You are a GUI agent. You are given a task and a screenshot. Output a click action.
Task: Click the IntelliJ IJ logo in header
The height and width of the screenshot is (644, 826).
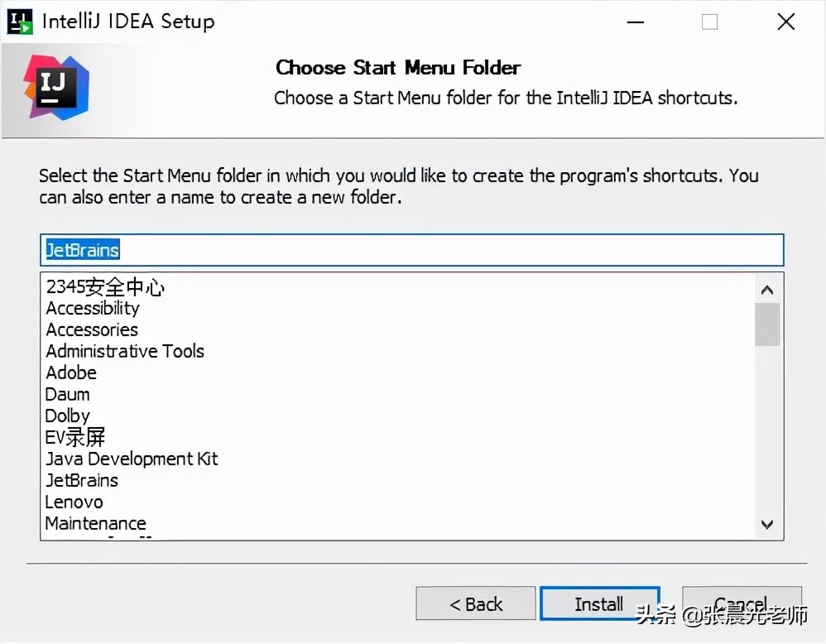[56, 85]
